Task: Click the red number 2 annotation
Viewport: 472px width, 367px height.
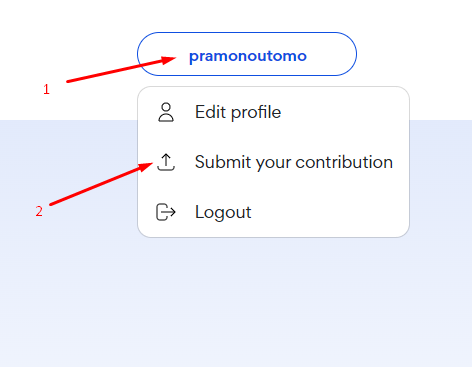Action: (x=39, y=211)
